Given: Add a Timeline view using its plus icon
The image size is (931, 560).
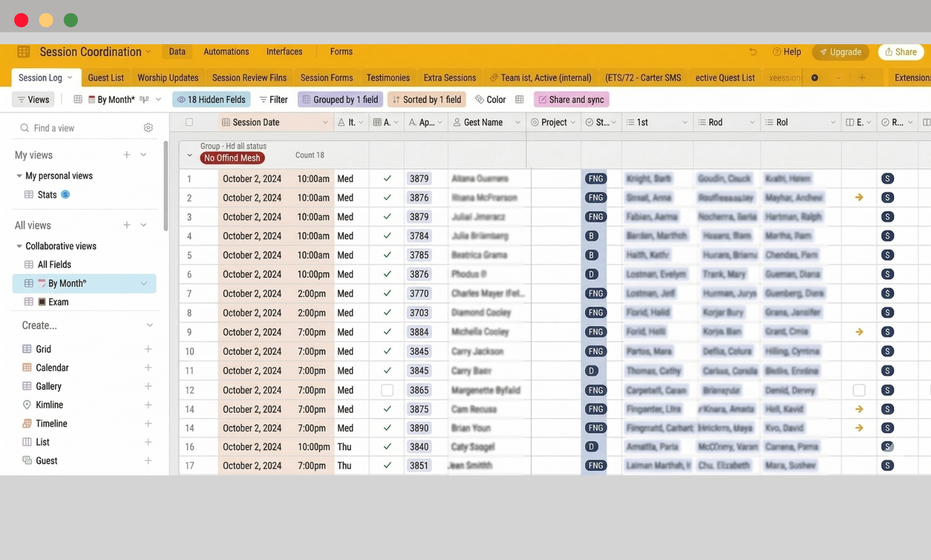Looking at the screenshot, I should pos(148,423).
